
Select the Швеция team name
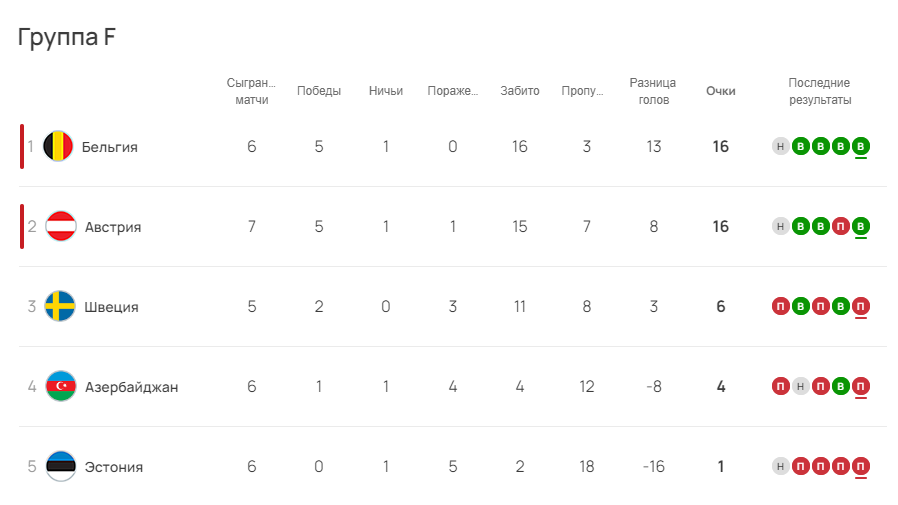pos(112,307)
